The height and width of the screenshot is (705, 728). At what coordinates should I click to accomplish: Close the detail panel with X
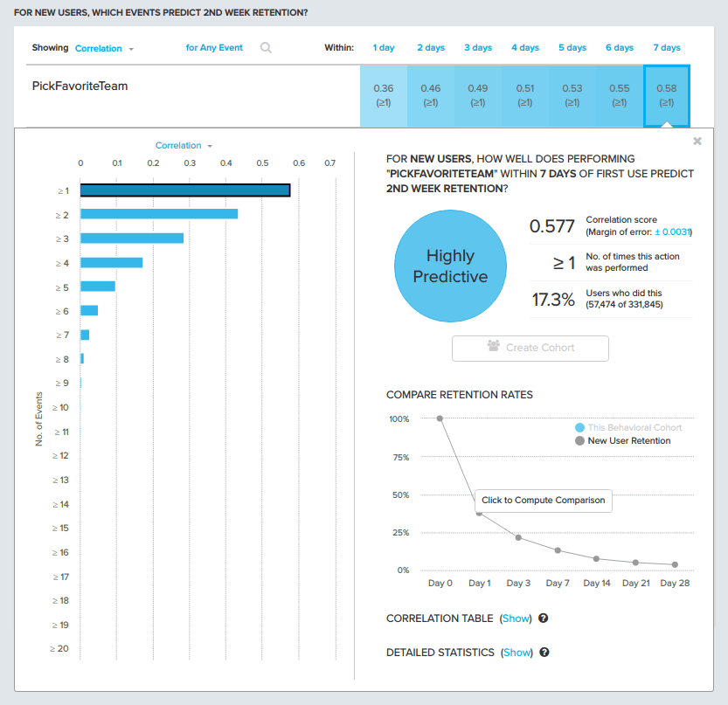[697, 141]
